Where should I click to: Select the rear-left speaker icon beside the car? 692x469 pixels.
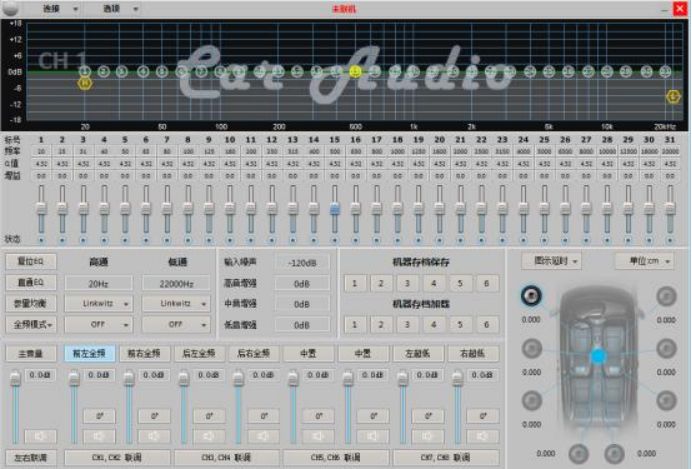click(532, 400)
